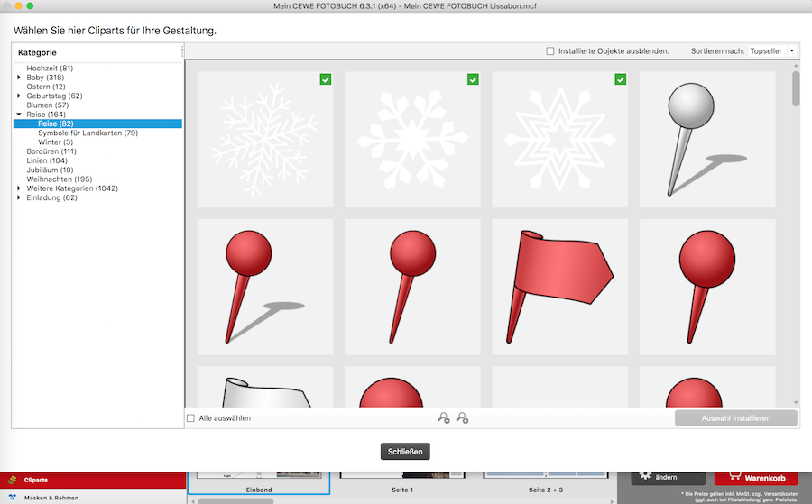Image resolution: width=812 pixels, height=504 pixels.
Task: Click the clipart grid vertical scrollbar thumb
Action: pyautogui.click(x=796, y=88)
